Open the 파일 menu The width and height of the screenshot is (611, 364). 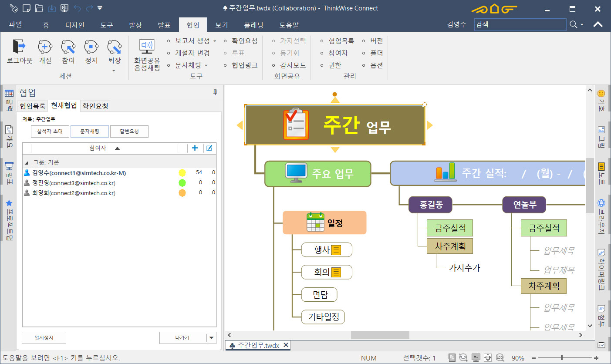point(15,25)
